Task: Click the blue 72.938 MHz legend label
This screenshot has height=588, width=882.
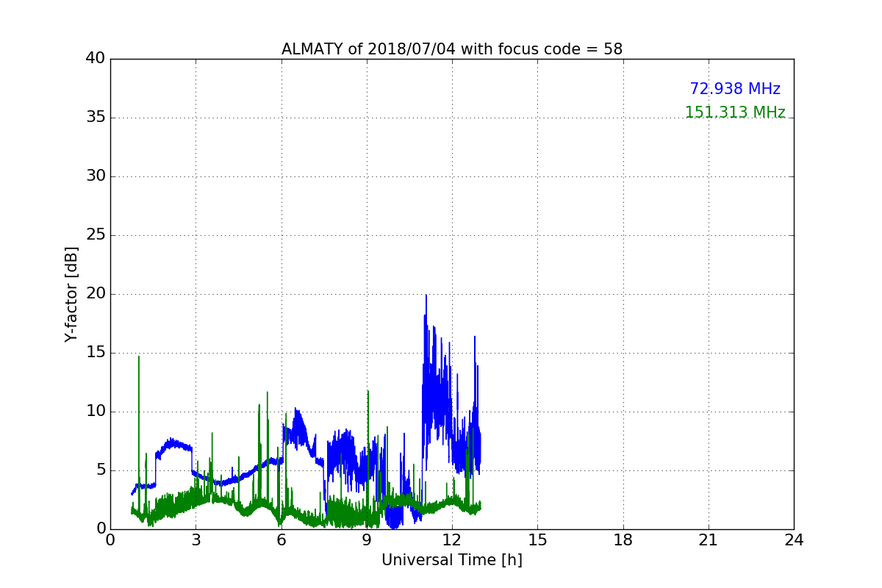Action: tap(735, 89)
